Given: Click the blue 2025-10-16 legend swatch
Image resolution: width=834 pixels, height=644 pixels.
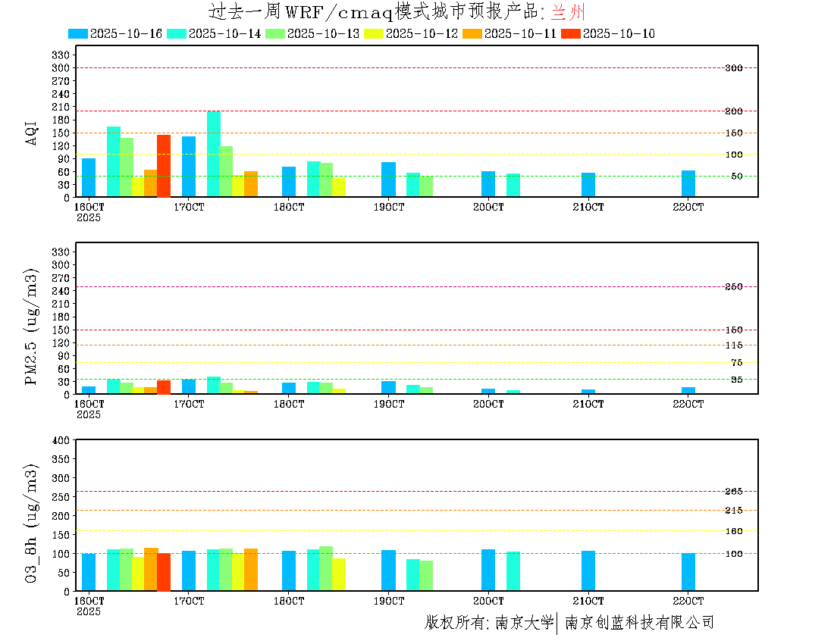Looking at the screenshot, I should pos(77,33).
